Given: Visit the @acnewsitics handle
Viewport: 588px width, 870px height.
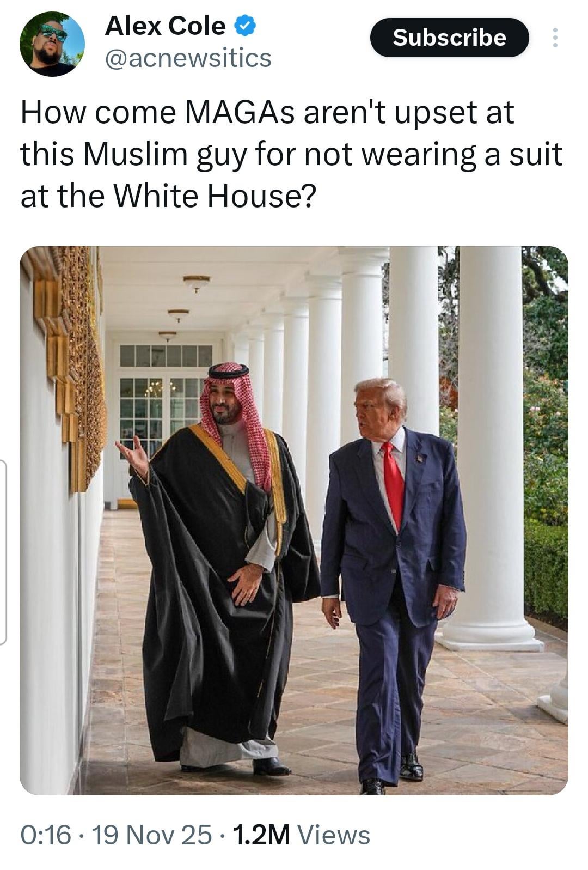Looking at the screenshot, I should click(x=188, y=58).
